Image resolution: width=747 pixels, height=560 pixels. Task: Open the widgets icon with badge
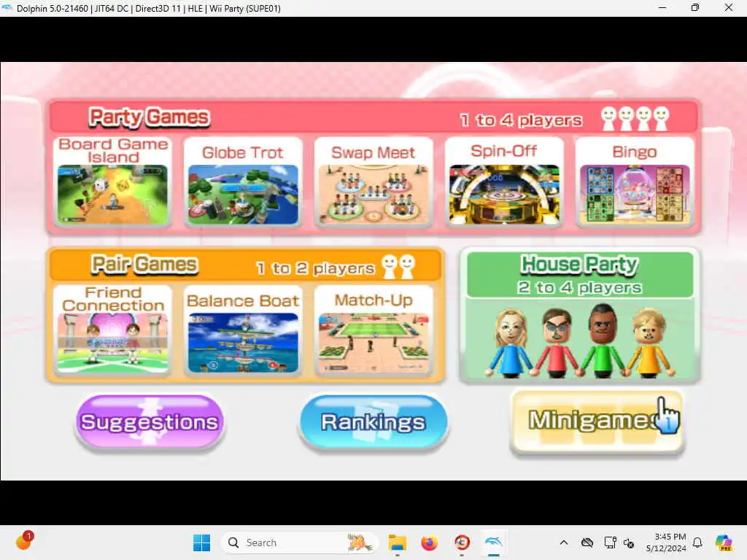[24, 540]
